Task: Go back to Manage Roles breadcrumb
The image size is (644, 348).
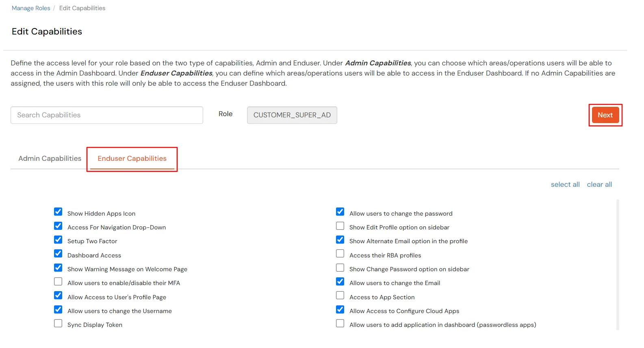Action: (31, 8)
